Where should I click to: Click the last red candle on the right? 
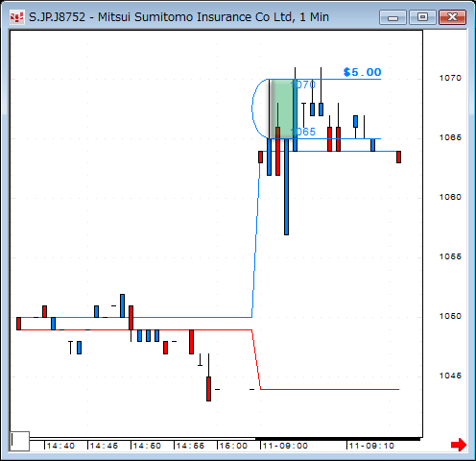pos(398,157)
